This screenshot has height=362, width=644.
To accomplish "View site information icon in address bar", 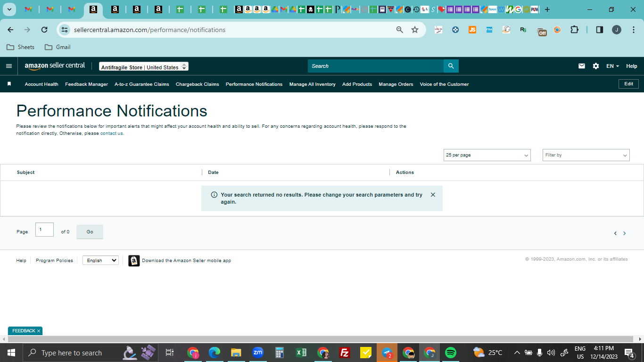I will [65, 30].
